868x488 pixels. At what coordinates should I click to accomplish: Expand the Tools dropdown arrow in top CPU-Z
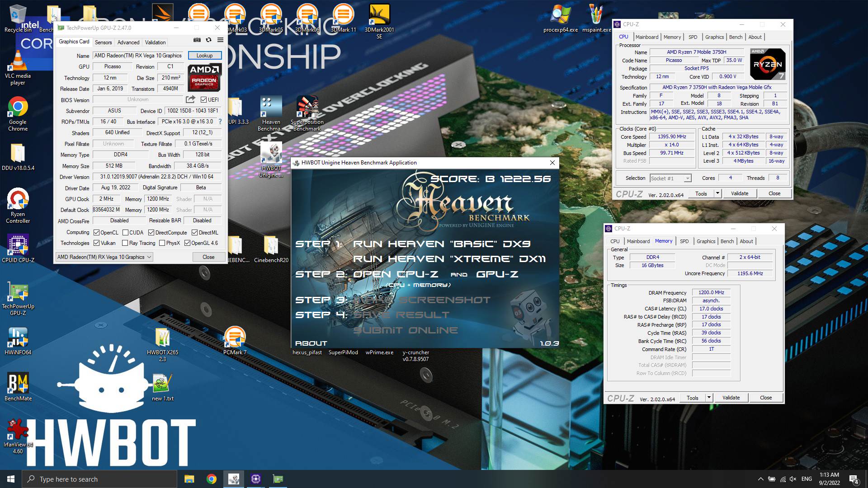pyautogui.click(x=717, y=193)
